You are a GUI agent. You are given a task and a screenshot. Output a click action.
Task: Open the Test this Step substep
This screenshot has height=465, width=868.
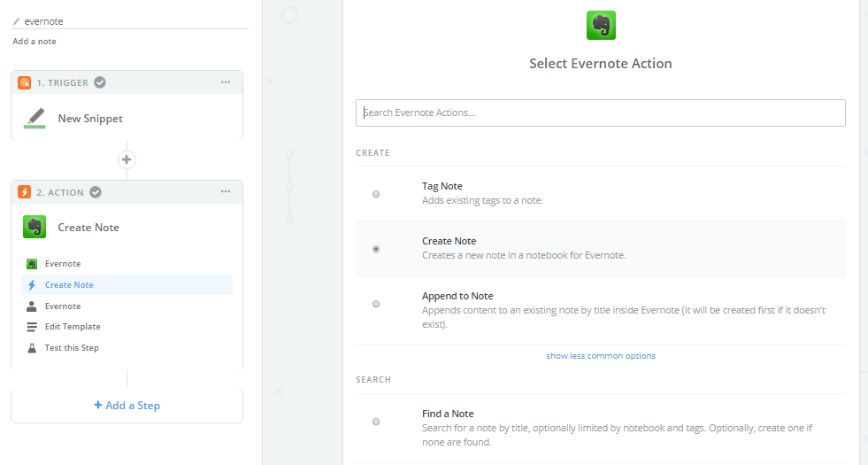coord(127,348)
